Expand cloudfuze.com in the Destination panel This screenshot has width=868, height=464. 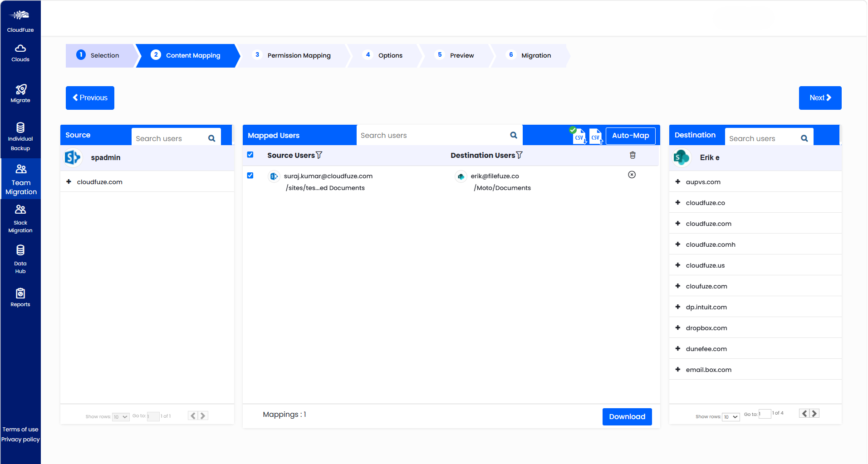pos(677,223)
